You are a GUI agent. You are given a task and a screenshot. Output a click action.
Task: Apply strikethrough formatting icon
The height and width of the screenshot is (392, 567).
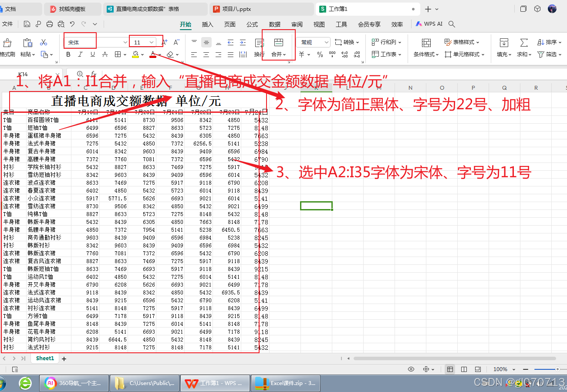[105, 54]
